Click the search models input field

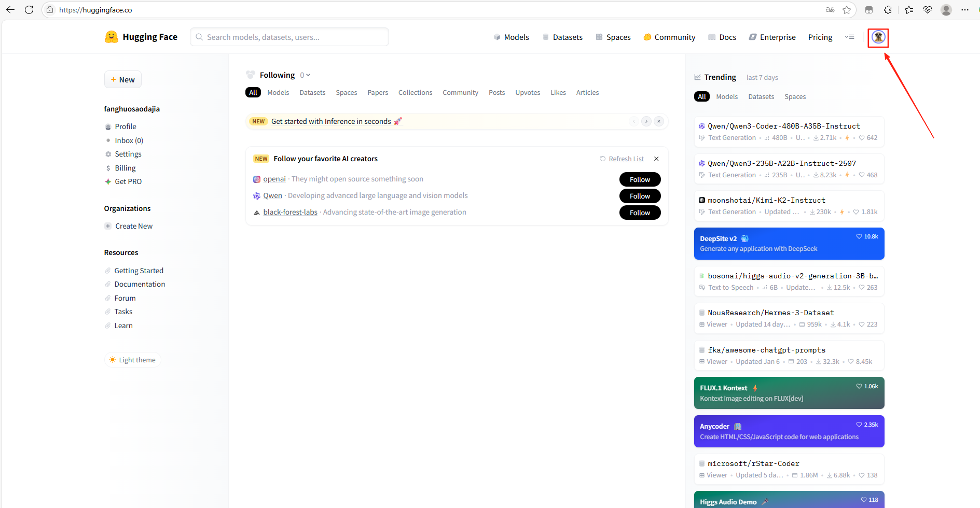pos(289,37)
